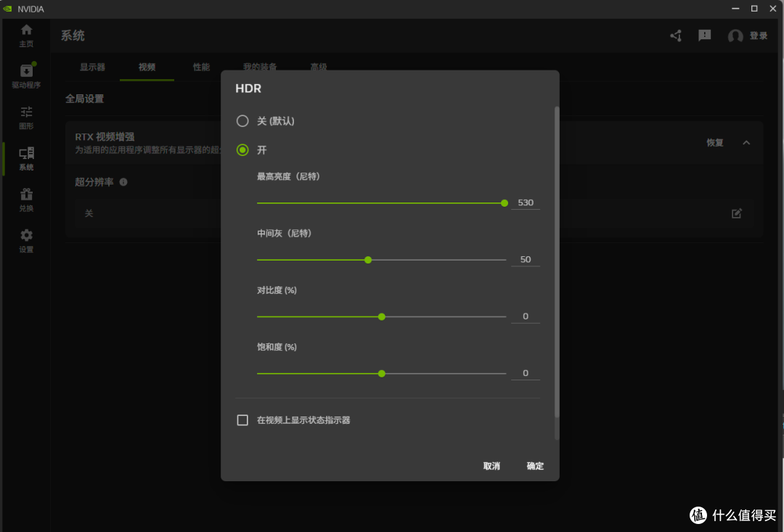Click the HDR dialog title text
784x532 pixels.
248,89
